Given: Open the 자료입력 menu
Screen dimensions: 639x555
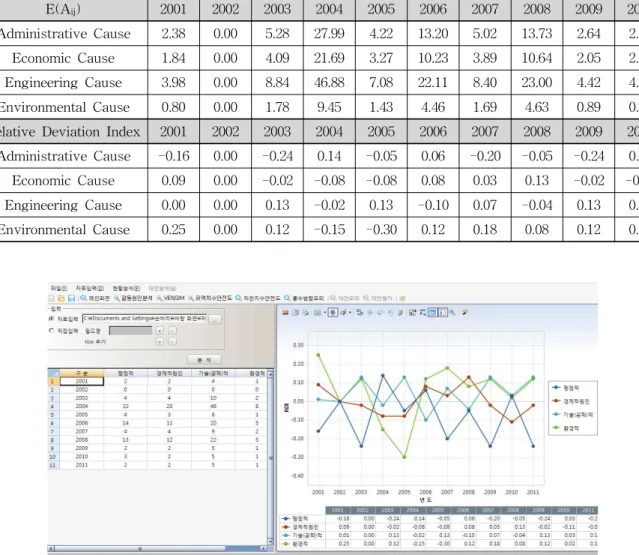Looking at the screenshot, I should 89,288.
